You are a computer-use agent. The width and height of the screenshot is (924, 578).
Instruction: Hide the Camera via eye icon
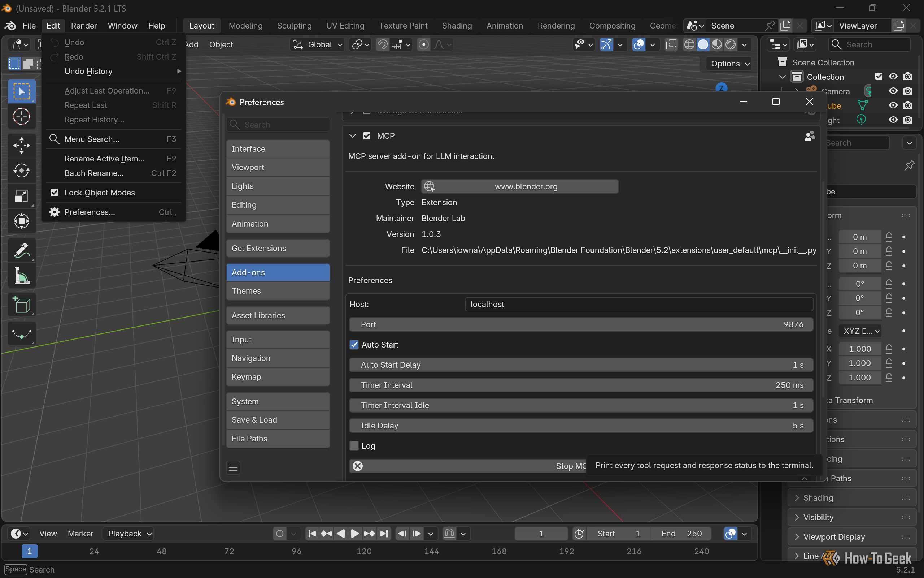893,91
